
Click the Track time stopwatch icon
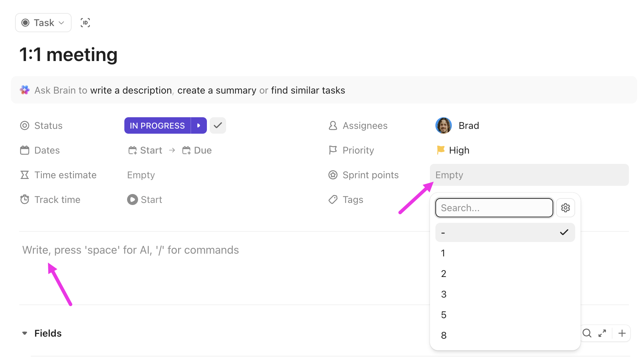click(x=24, y=200)
